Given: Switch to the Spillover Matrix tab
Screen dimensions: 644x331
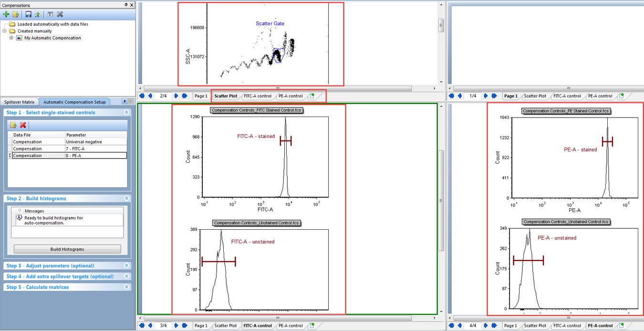Looking at the screenshot, I should (20, 102).
